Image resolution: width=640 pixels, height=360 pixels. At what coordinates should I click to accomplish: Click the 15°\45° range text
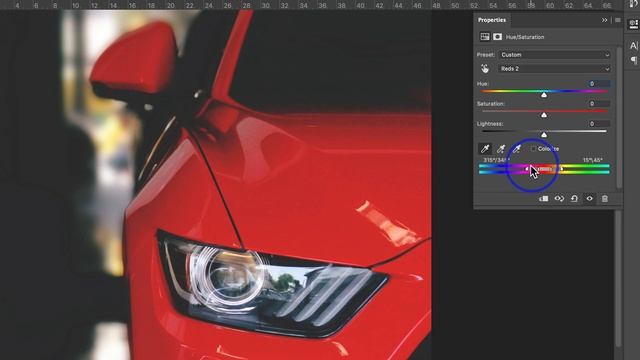593,160
